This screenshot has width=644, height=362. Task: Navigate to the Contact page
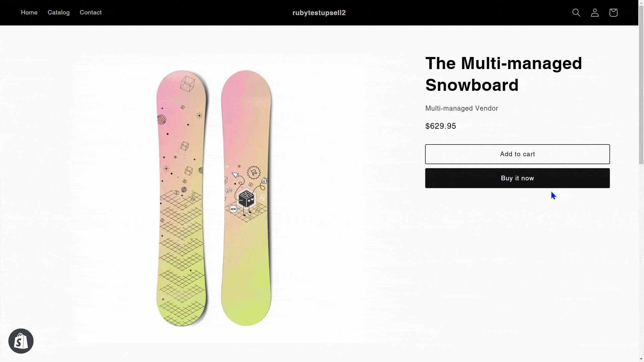(91, 12)
